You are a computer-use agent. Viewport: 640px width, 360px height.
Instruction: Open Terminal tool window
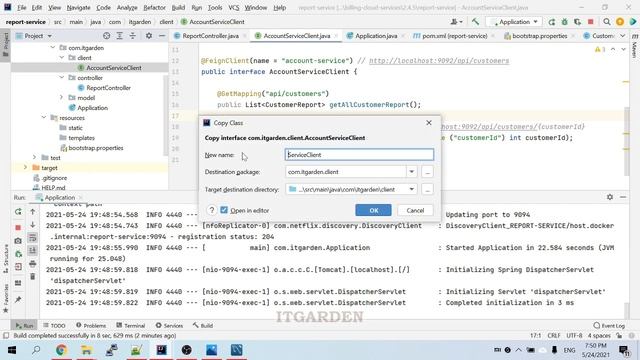tap(131, 325)
